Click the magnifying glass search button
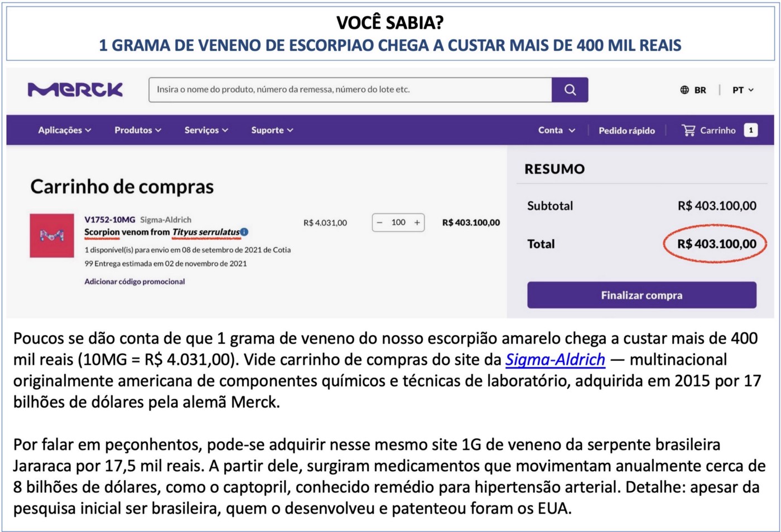781x532 pixels. [x=570, y=90]
